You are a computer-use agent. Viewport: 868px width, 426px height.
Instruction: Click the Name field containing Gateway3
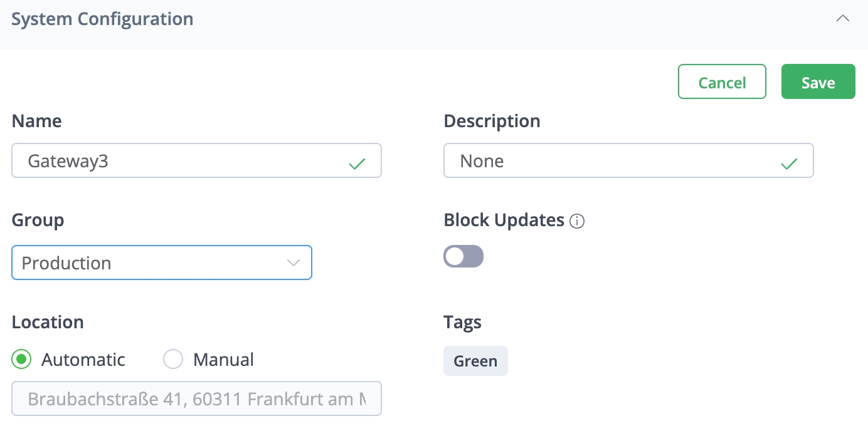pos(182,161)
